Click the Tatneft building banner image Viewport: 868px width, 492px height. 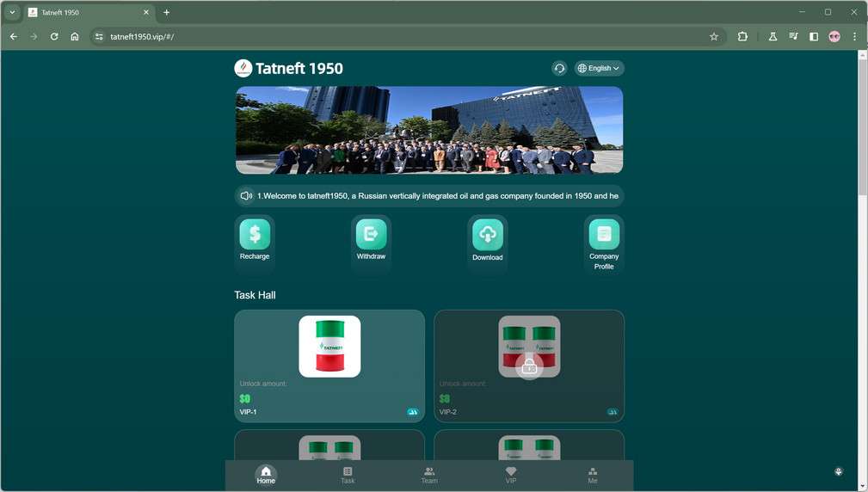coord(429,130)
